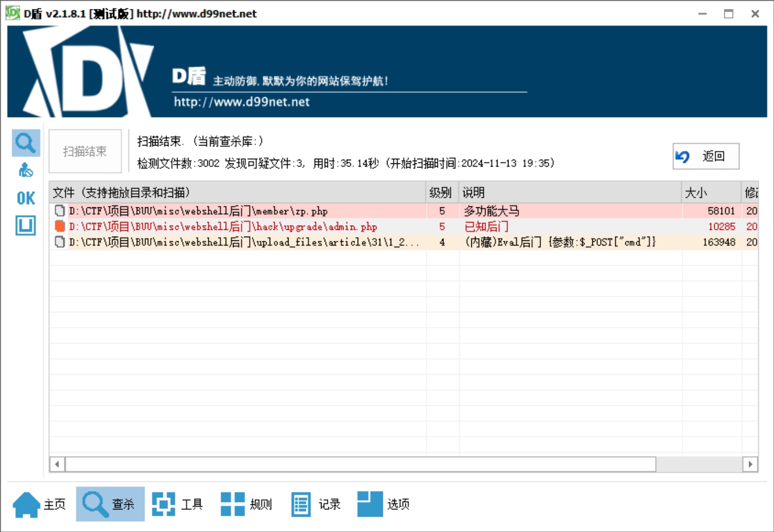Open the 选项 (Options) settings

click(384, 503)
